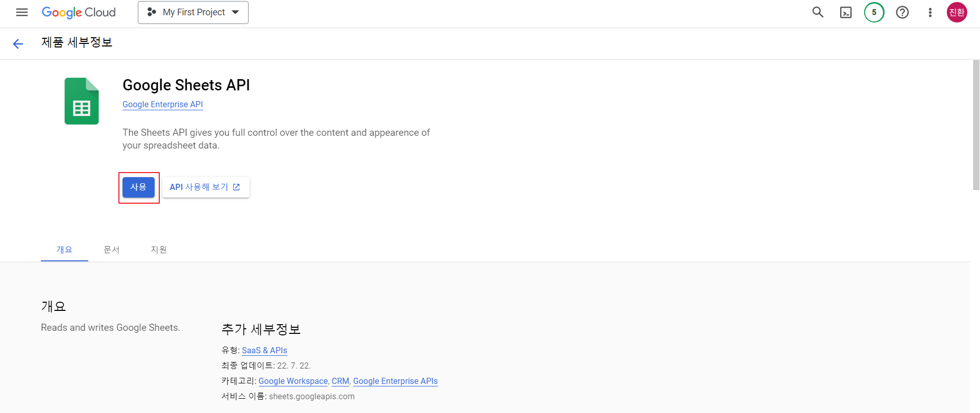Open the three-dot settings menu

click(x=930, y=12)
